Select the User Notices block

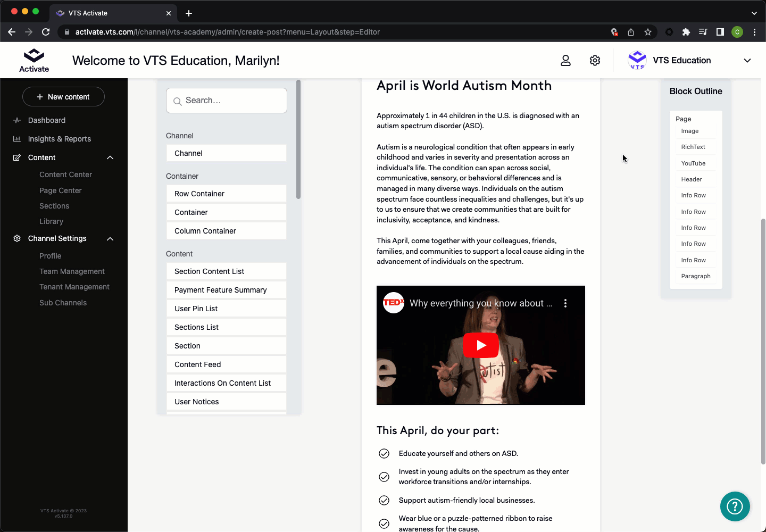(x=227, y=402)
